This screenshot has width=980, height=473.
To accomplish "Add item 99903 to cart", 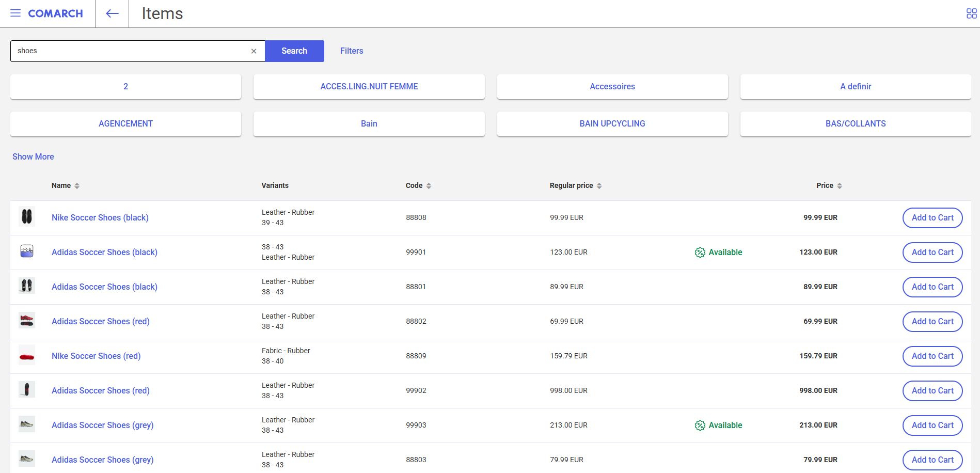I will pos(932,425).
